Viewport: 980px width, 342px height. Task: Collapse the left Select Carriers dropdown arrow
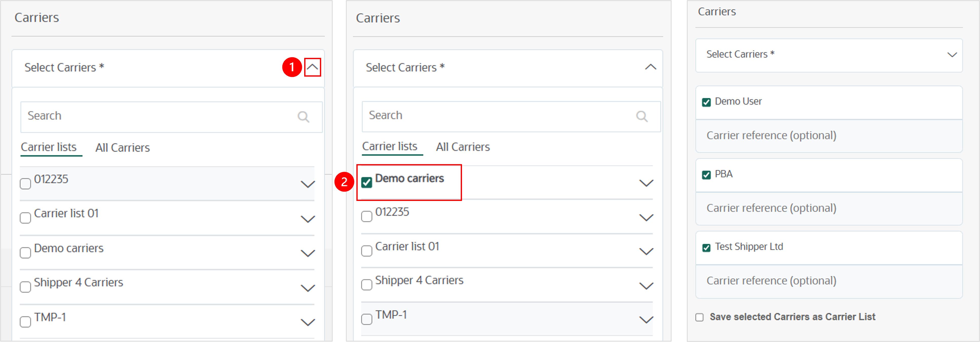coord(312,67)
